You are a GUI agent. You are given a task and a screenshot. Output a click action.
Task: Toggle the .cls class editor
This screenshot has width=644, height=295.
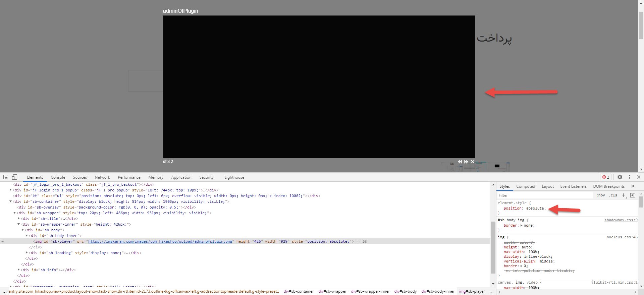613,195
